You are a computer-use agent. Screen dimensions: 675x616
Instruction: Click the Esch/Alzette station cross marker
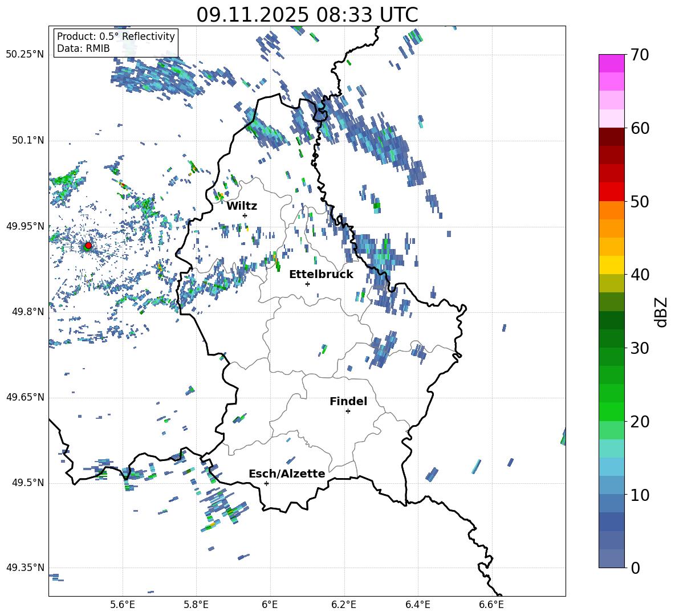pyautogui.click(x=266, y=483)
